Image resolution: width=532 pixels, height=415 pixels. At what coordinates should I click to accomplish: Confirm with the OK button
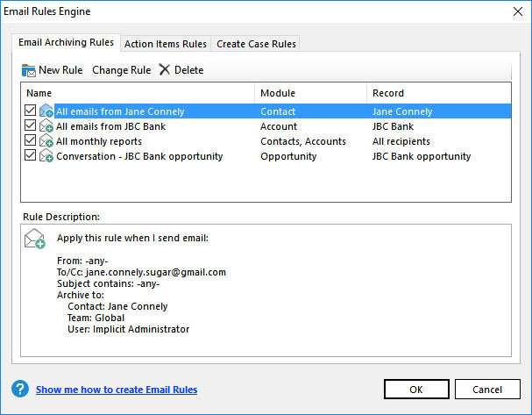coord(416,390)
